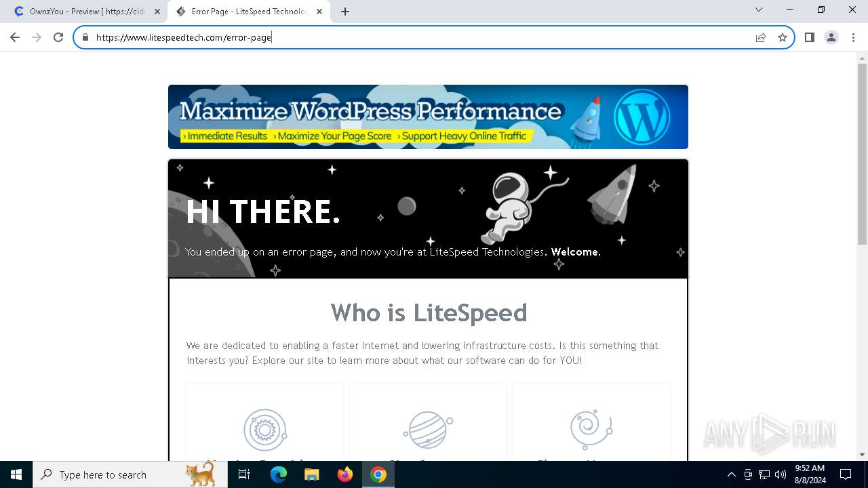
Task: Open Task View on taskbar
Action: click(x=244, y=474)
